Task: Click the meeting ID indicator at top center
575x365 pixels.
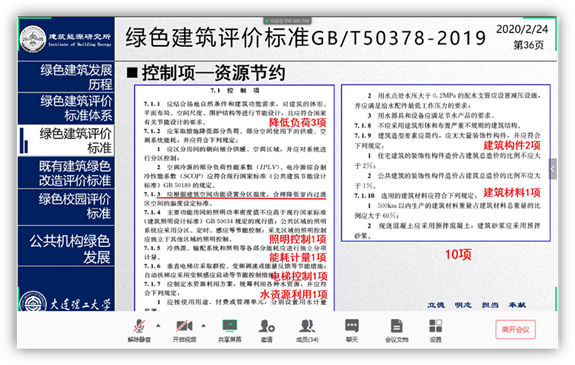Action: click(288, 21)
